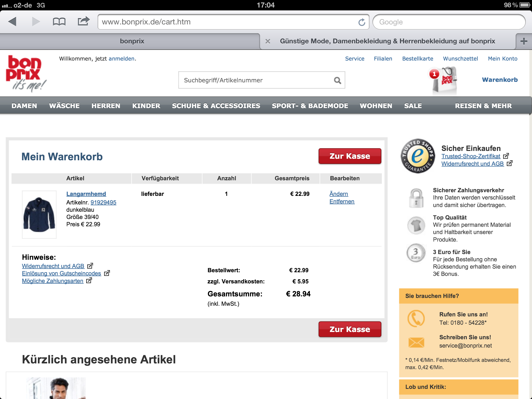Click Ändern to edit the item
Viewport: 532px width, 399px height.
click(338, 194)
